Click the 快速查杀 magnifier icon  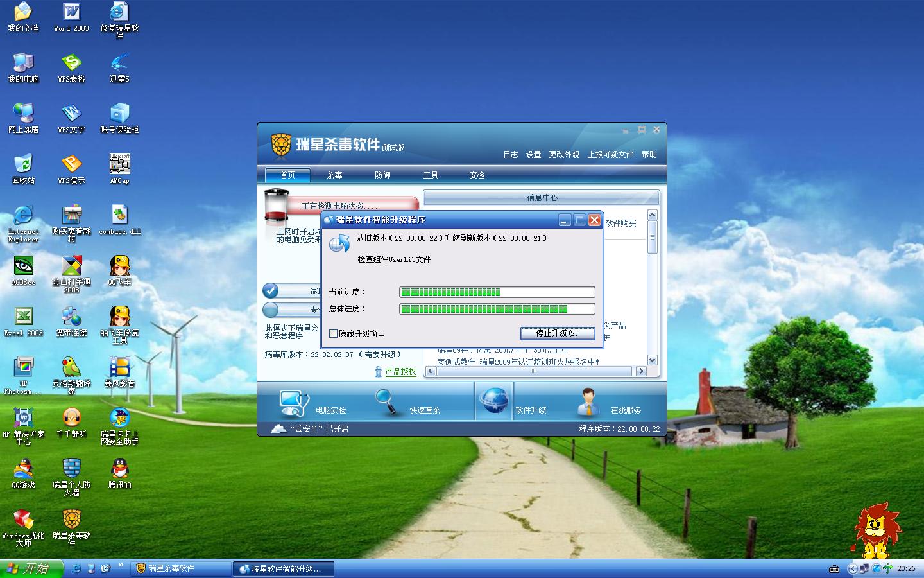point(388,403)
